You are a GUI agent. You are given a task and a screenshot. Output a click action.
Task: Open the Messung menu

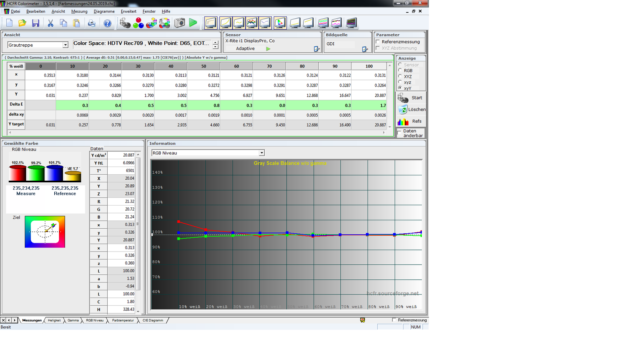[x=79, y=11]
